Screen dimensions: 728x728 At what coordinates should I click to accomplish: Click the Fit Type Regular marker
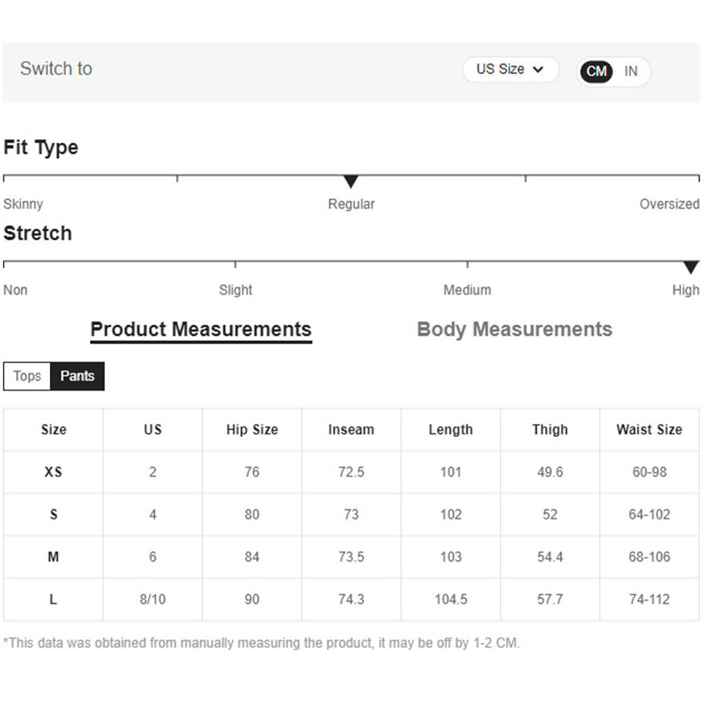point(351,181)
